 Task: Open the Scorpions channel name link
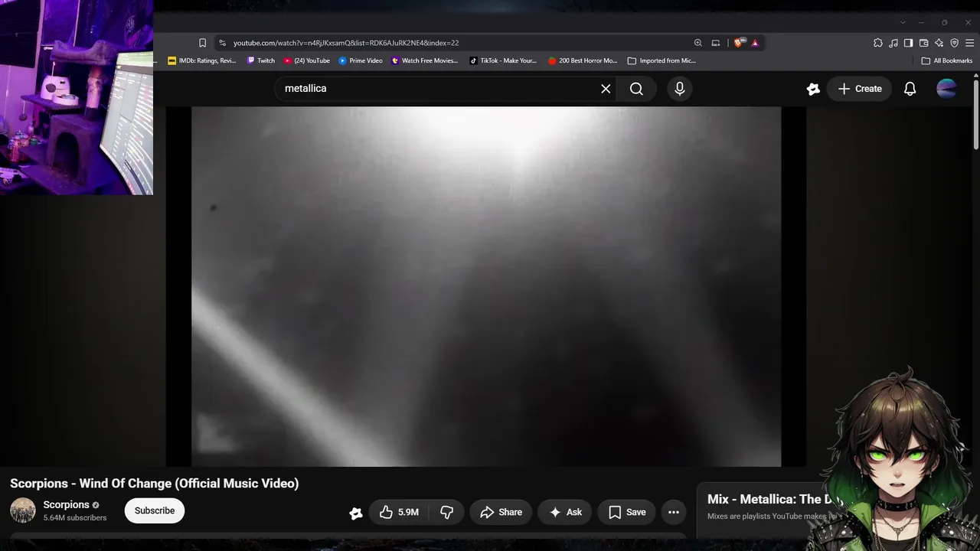tap(67, 505)
